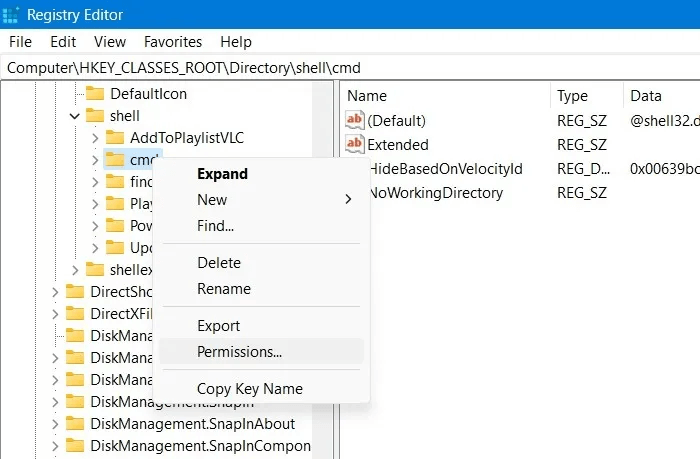Image resolution: width=700 pixels, height=459 pixels.
Task: Click the Extended value string icon
Action: coord(354,144)
